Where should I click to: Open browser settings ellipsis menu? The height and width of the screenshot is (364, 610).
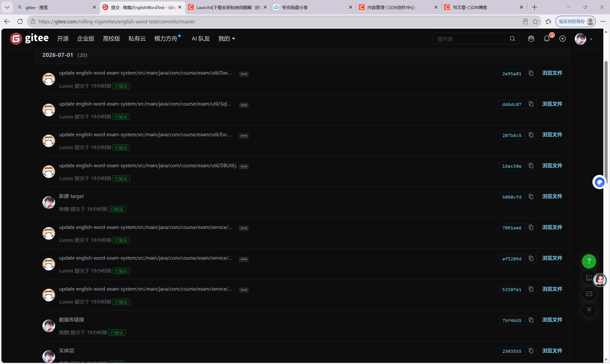603,22
